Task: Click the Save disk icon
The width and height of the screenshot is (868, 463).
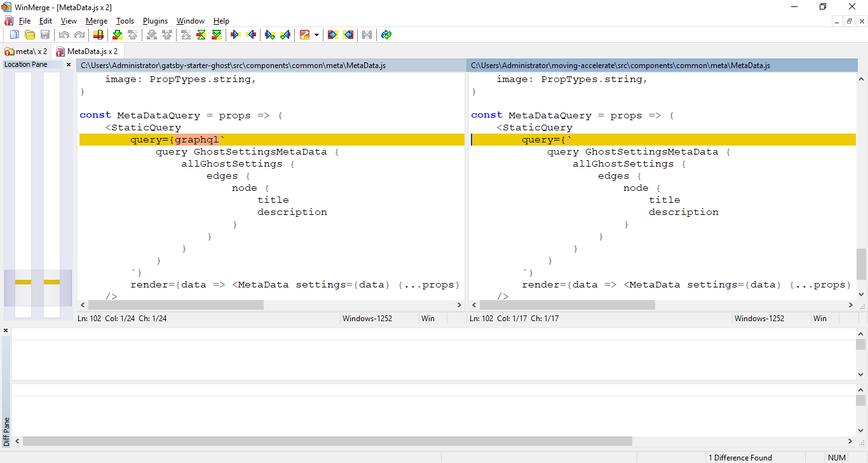Action: click(x=45, y=34)
